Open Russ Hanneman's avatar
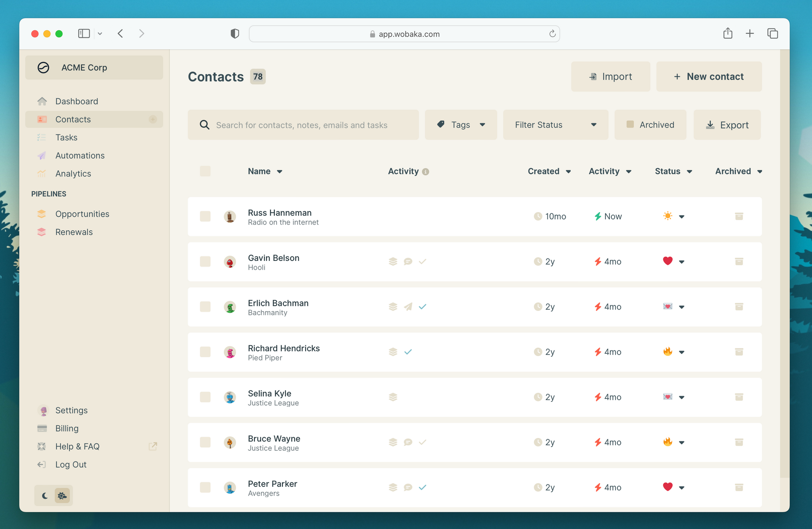 point(230,217)
